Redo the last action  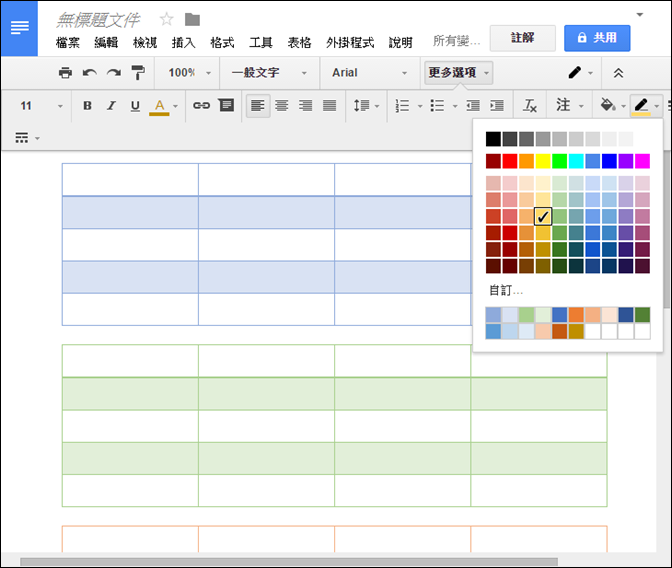114,73
